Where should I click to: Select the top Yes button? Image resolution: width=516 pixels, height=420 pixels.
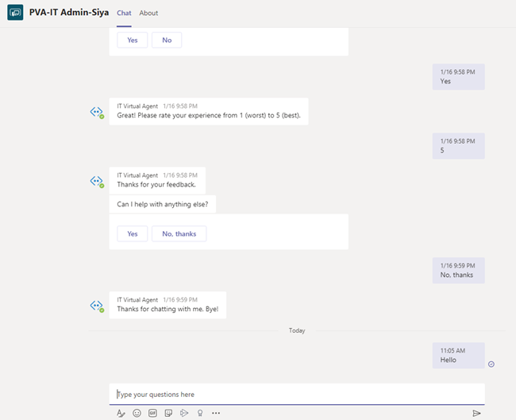(x=133, y=40)
